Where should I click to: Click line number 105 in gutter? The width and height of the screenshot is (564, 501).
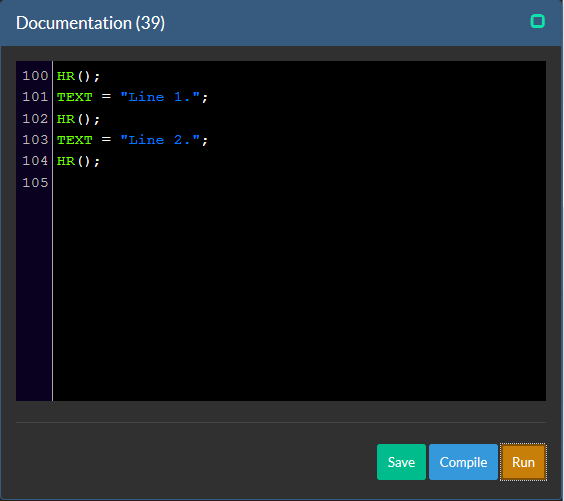tap(35, 183)
